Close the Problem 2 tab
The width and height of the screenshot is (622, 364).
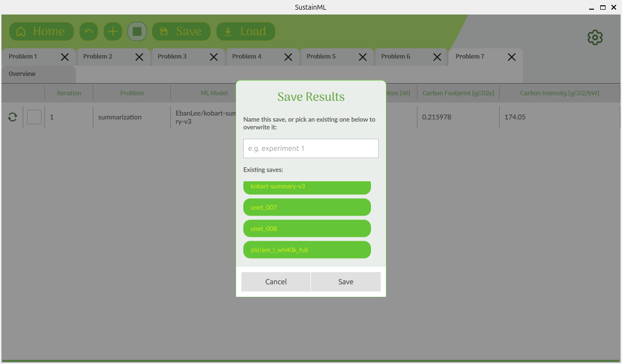click(139, 57)
